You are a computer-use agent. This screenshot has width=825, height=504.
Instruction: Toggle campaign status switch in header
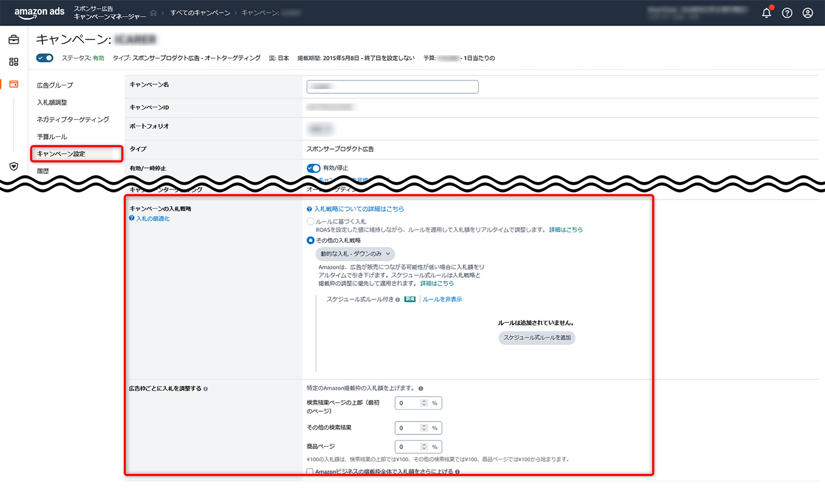(x=45, y=58)
